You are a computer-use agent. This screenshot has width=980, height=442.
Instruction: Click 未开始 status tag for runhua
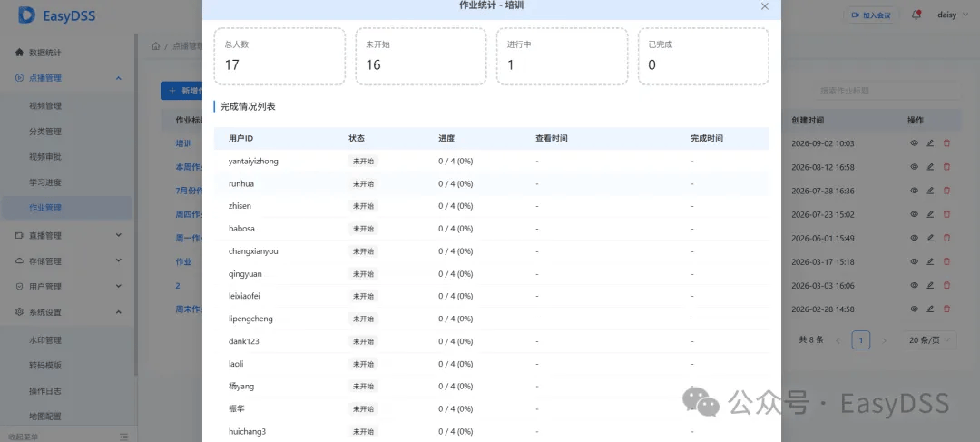pos(363,184)
